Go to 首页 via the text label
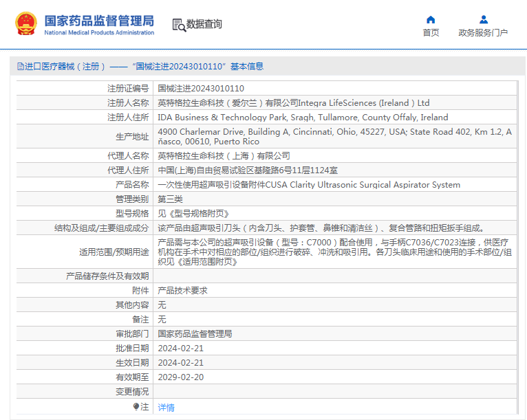The image size is (527, 420). 431,32
